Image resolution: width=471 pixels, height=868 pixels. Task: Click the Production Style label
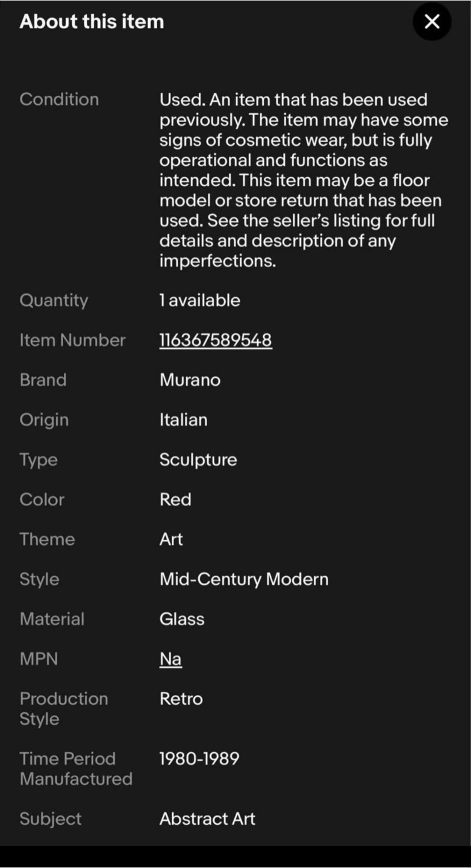click(64, 709)
